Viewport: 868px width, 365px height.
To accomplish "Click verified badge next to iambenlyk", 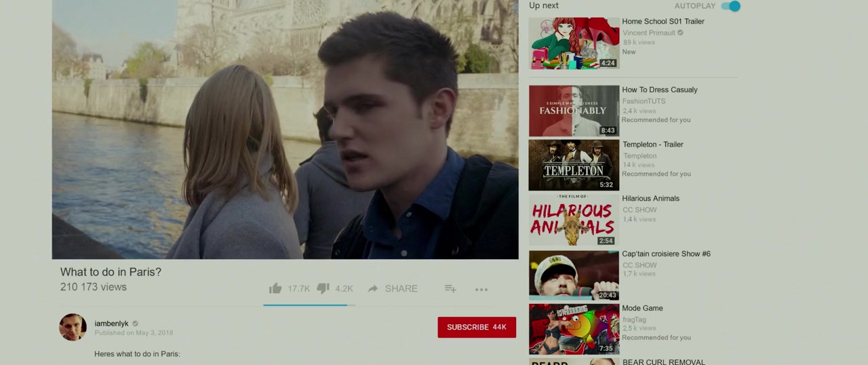I will (136, 324).
